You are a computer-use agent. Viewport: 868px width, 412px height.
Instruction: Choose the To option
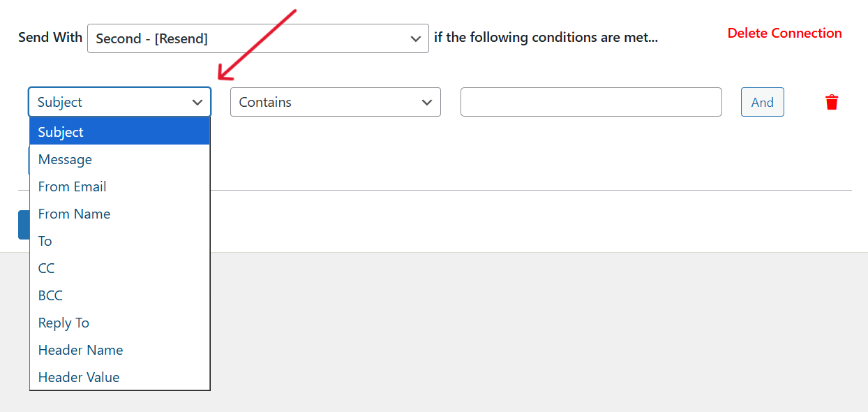coord(119,241)
